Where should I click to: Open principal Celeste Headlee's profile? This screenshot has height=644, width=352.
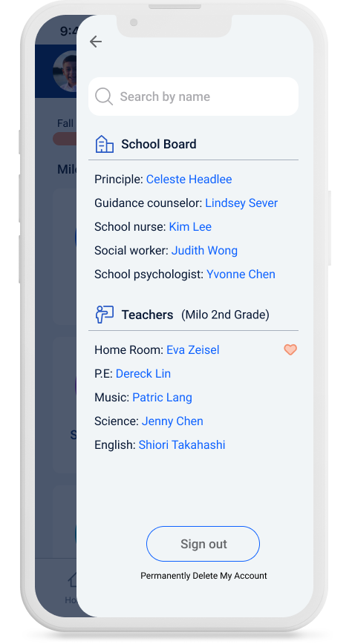point(189,179)
